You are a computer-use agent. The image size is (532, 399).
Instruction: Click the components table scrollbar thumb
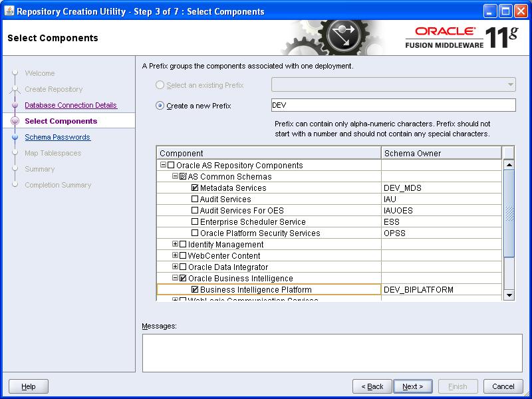tap(509, 213)
